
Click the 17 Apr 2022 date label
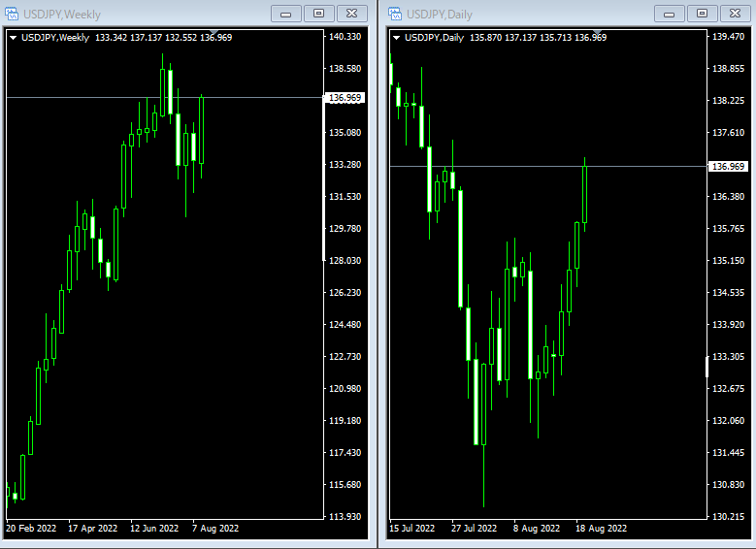[92, 529]
